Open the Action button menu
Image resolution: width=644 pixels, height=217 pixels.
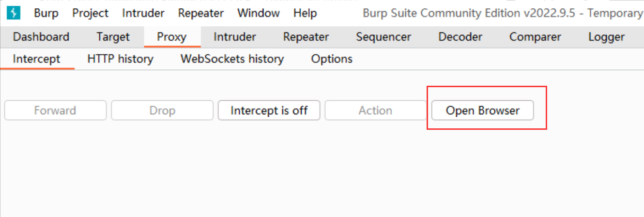click(x=375, y=110)
